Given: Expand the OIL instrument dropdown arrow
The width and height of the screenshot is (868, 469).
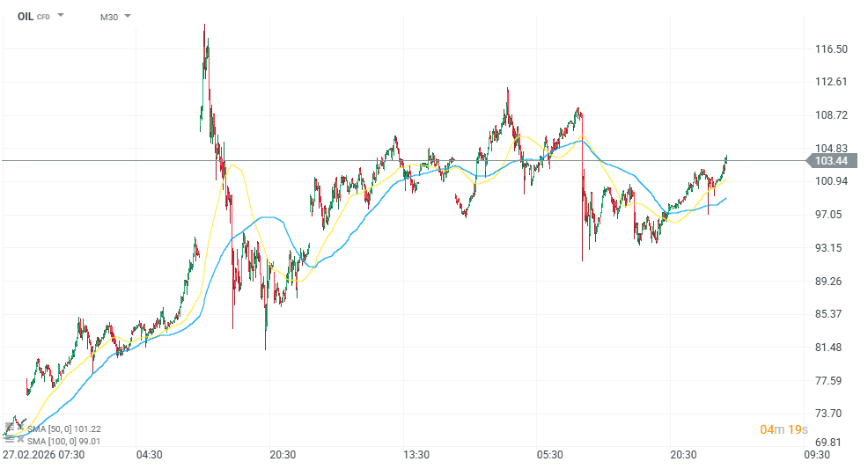Looking at the screenshot, I should [x=61, y=16].
